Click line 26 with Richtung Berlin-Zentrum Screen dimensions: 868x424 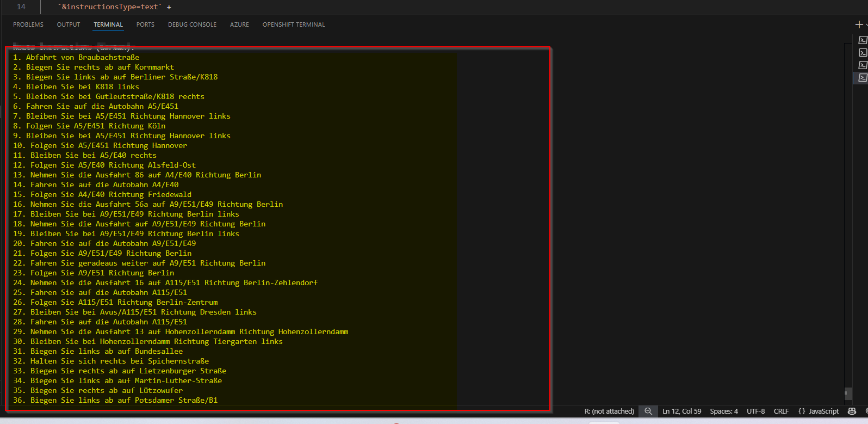click(x=115, y=302)
